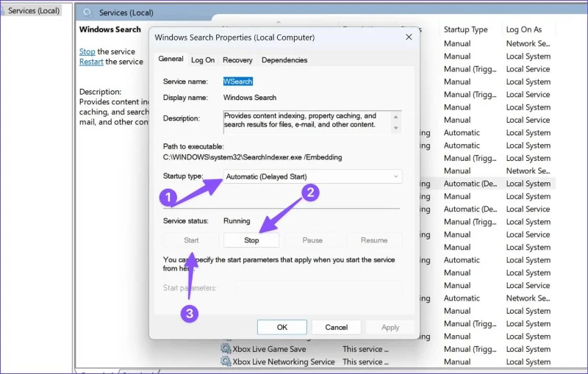Switch to the Log On tab
Viewport: 588px width, 374px height.
(x=203, y=60)
